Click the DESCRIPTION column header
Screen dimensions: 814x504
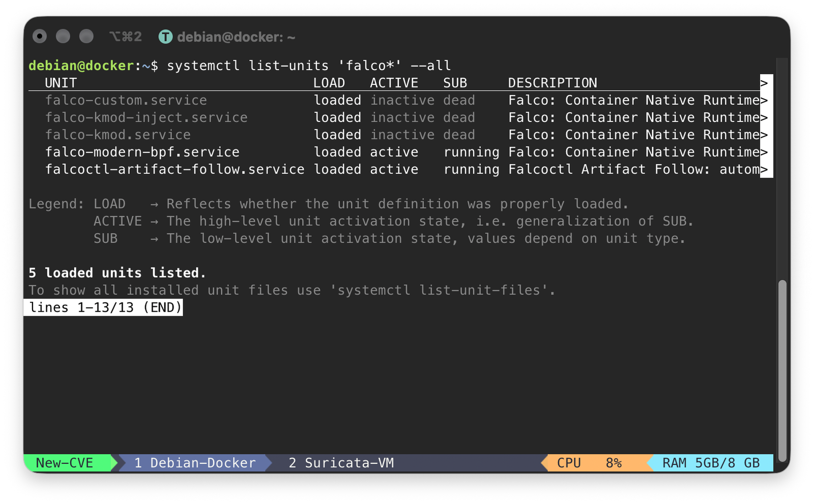pyautogui.click(x=553, y=83)
